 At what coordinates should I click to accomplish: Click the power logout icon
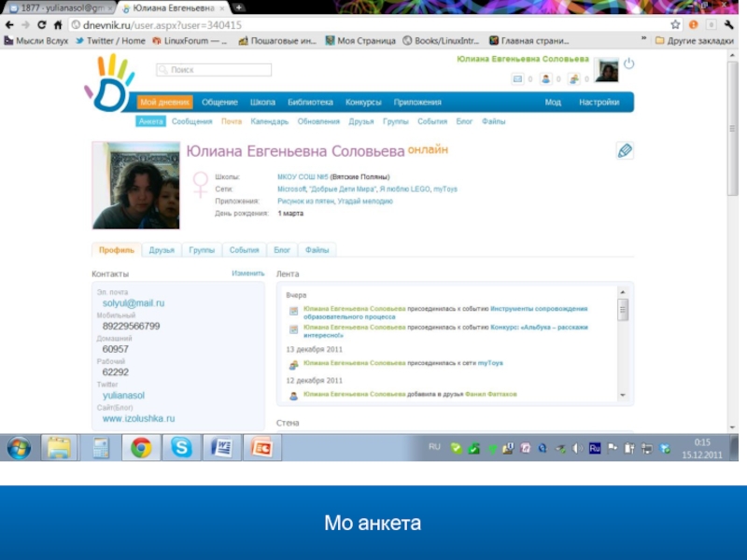[x=628, y=63]
